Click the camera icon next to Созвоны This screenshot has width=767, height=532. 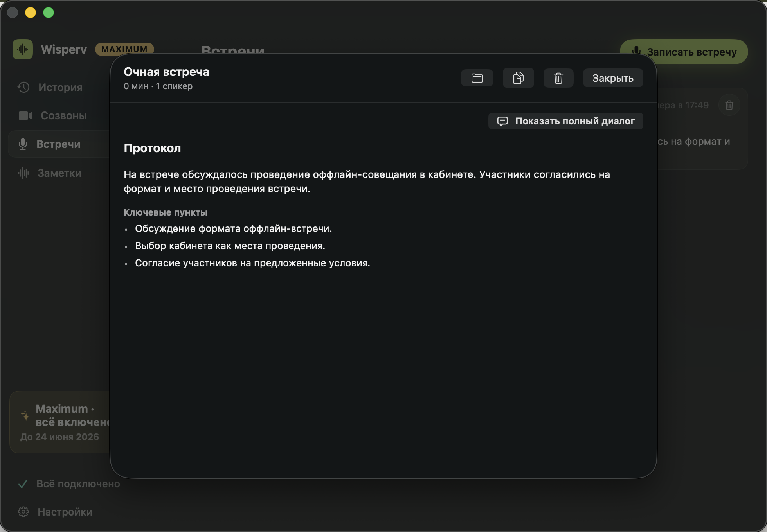(x=25, y=116)
